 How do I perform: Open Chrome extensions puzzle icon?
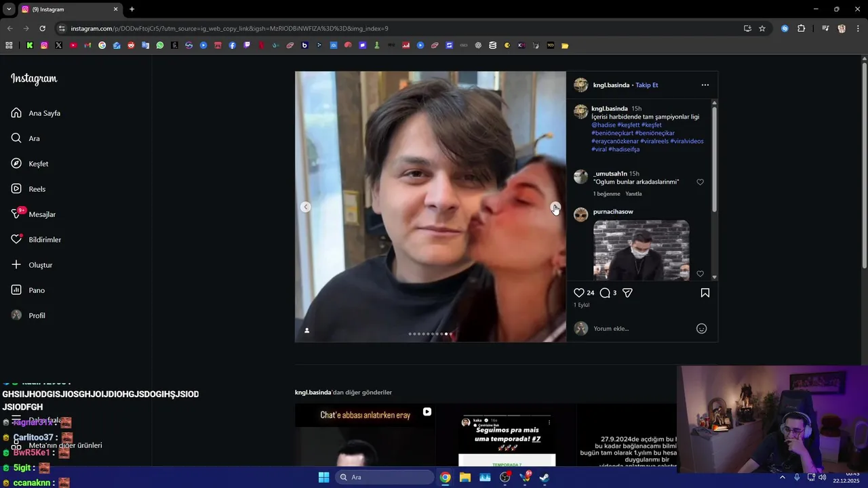(x=802, y=28)
